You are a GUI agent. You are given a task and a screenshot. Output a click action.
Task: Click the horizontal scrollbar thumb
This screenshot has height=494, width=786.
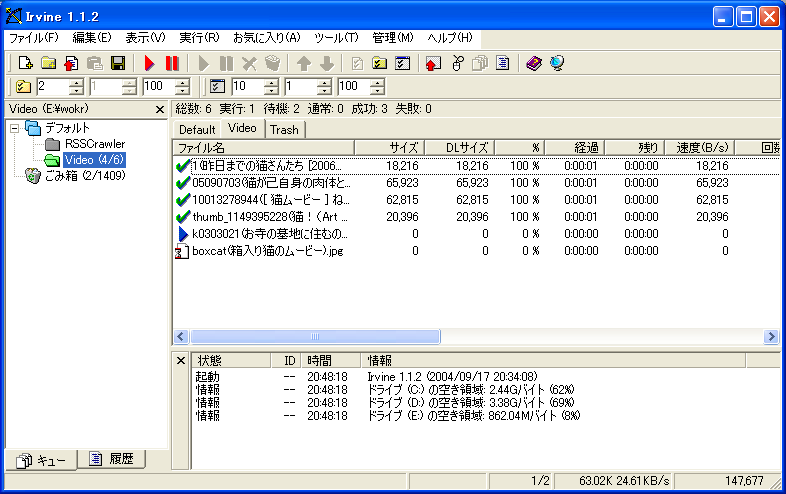tap(315, 337)
